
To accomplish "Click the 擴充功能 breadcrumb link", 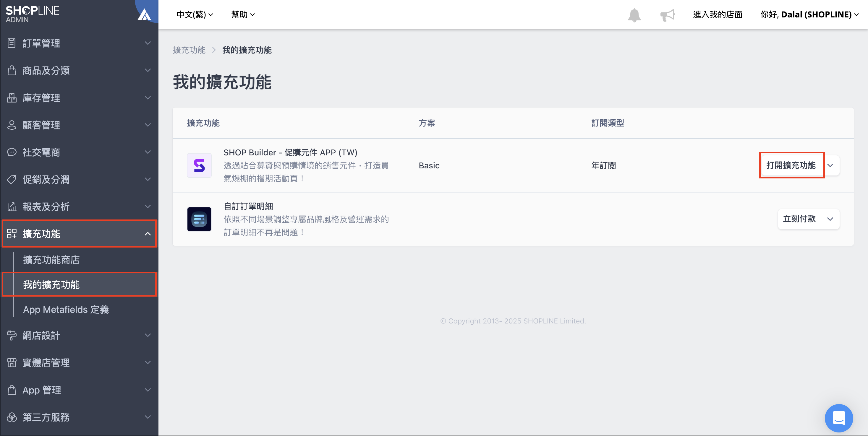I will pos(189,50).
